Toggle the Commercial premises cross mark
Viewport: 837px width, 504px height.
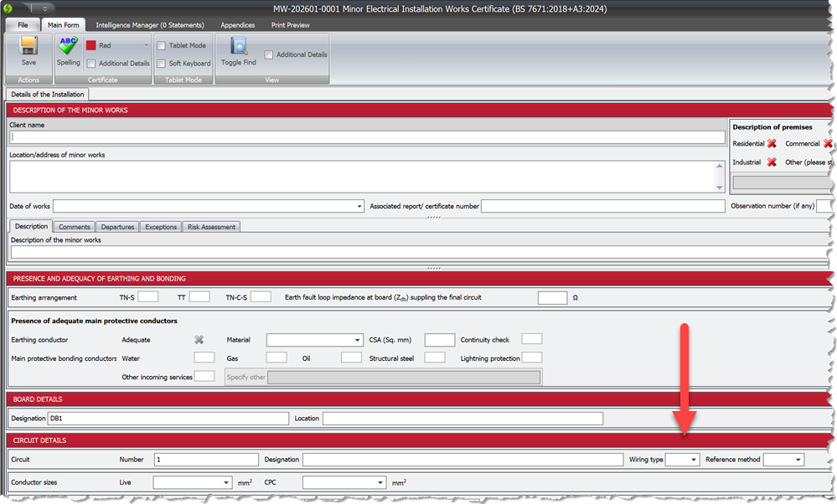pos(828,143)
